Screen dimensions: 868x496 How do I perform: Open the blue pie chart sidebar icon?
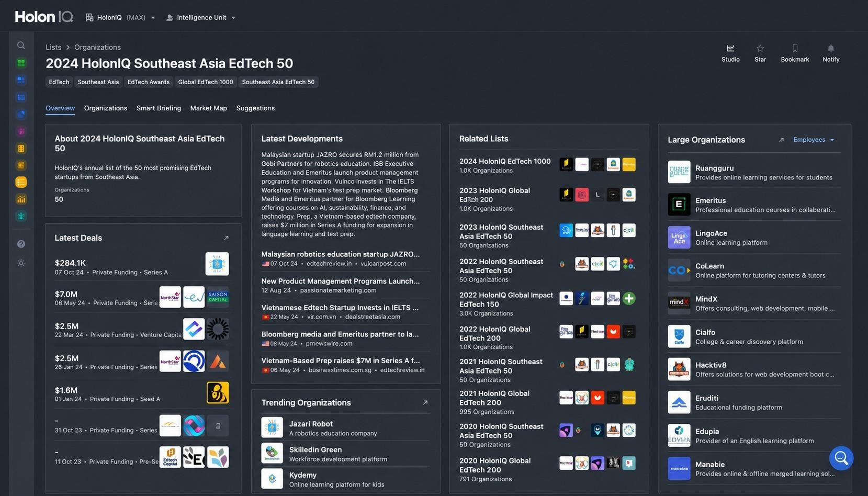21,114
